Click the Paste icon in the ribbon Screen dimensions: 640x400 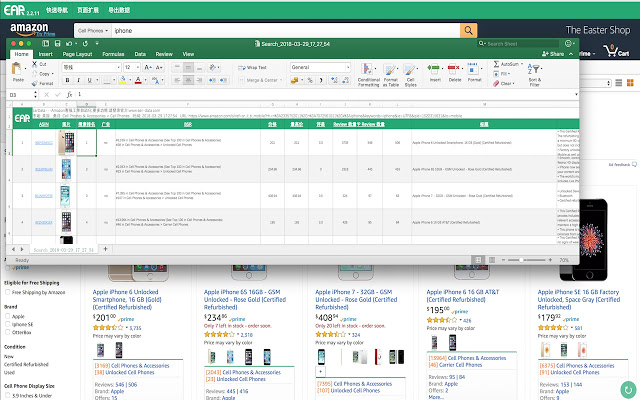coord(17,69)
